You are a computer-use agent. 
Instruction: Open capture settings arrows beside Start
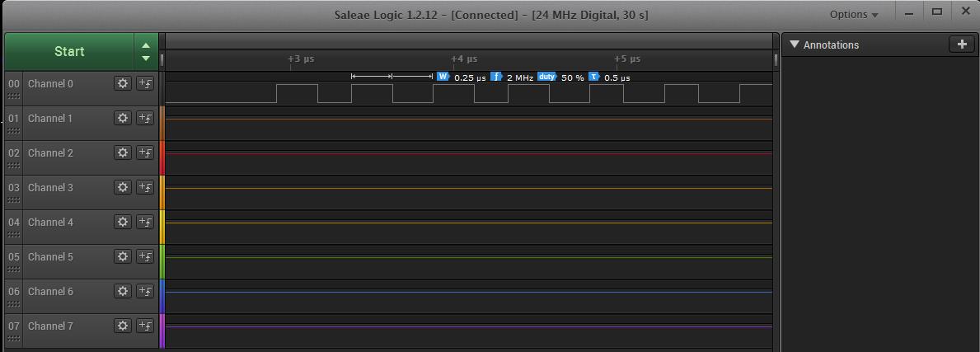146,51
